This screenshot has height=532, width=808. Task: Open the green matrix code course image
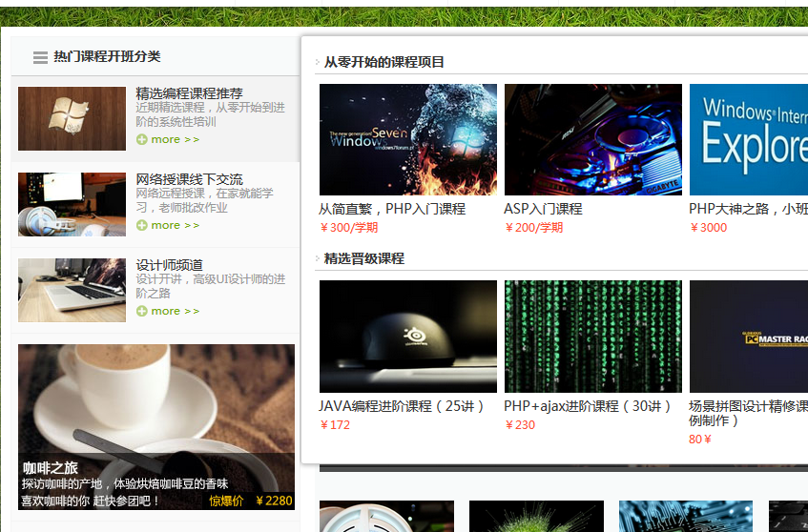592,336
